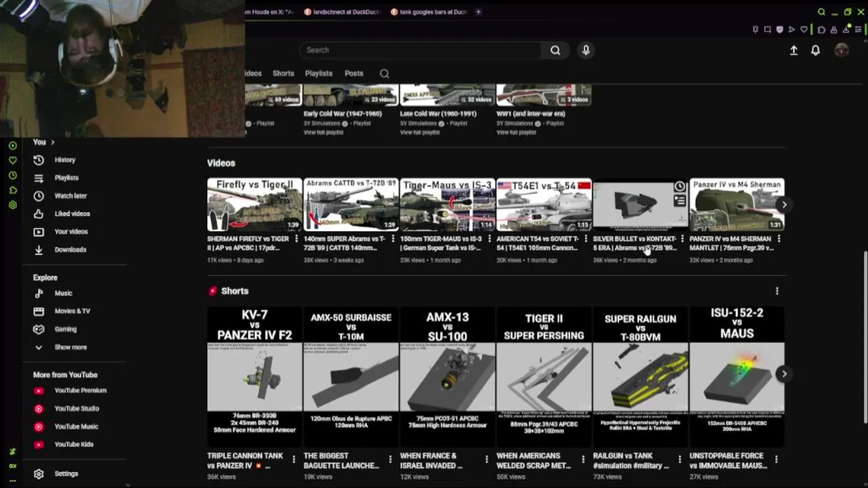Open options menu for Sherman Firefly video
Screen dimensions: 868x488
click(296, 239)
